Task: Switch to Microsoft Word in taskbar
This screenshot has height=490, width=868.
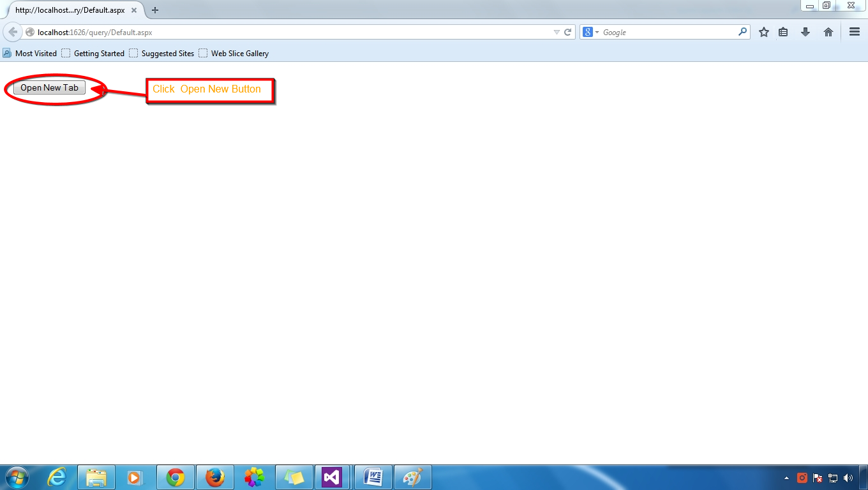Action: pos(373,477)
